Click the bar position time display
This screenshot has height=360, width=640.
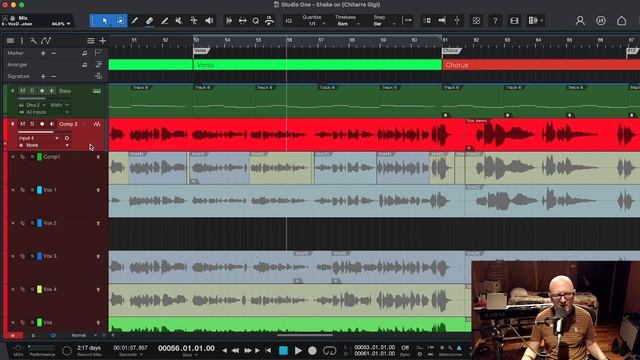click(x=187, y=348)
